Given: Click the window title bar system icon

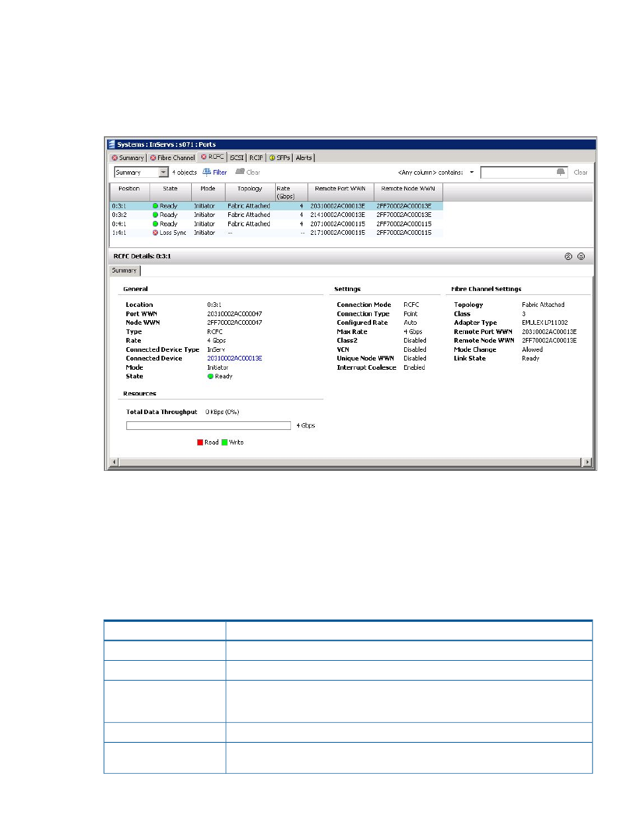Looking at the screenshot, I should click(112, 144).
